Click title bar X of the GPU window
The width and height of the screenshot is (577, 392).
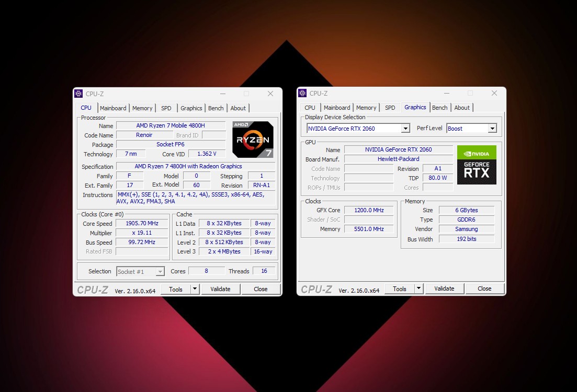[494, 93]
